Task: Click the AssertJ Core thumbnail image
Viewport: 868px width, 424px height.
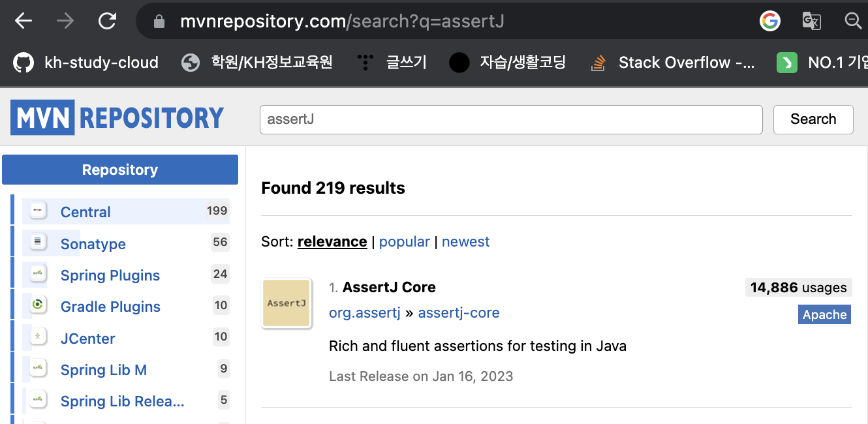Action: click(x=287, y=303)
